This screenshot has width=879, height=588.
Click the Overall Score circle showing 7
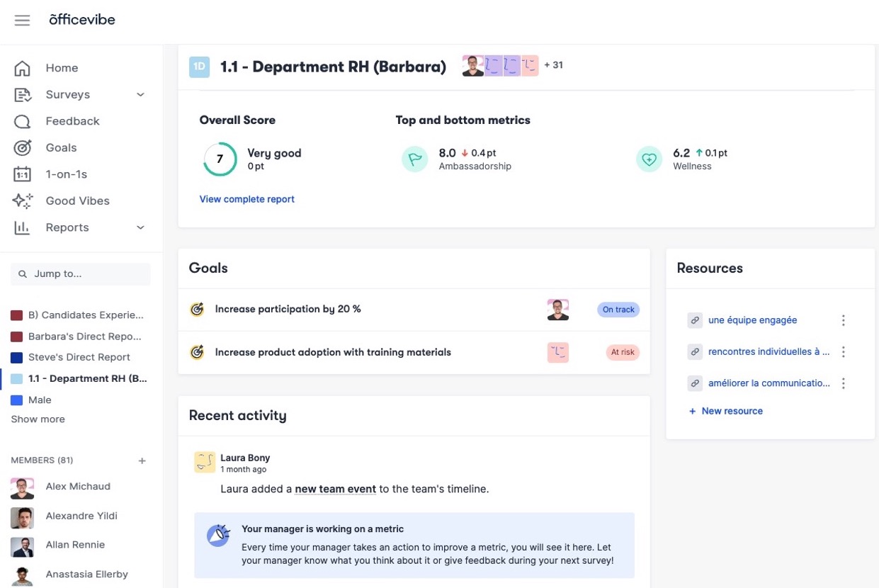click(220, 159)
